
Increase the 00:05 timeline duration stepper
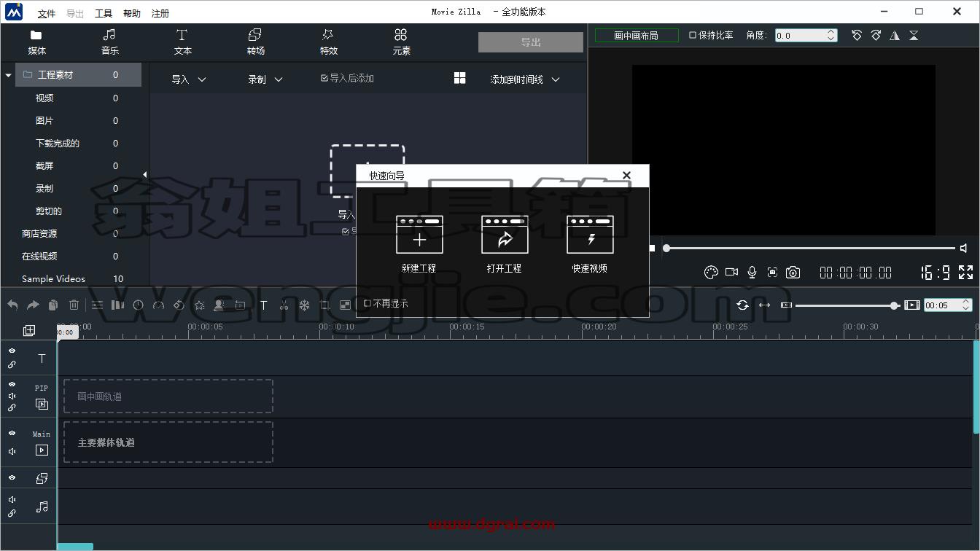pos(966,302)
